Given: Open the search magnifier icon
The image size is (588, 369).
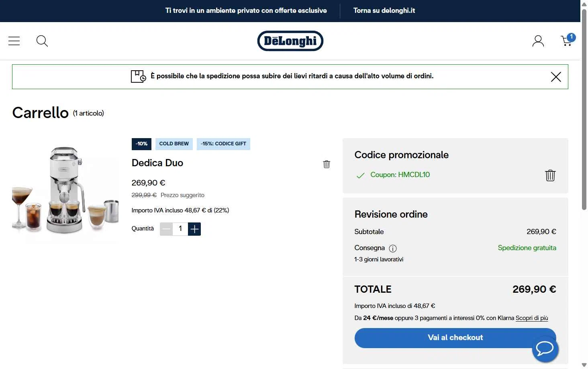Looking at the screenshot, I should pyautogui.click(x=42, y=41).
